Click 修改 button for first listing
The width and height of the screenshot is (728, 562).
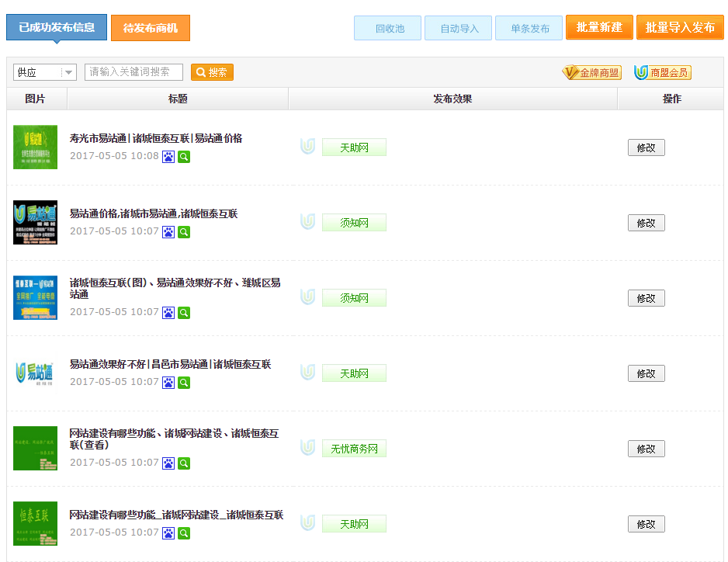646,147
